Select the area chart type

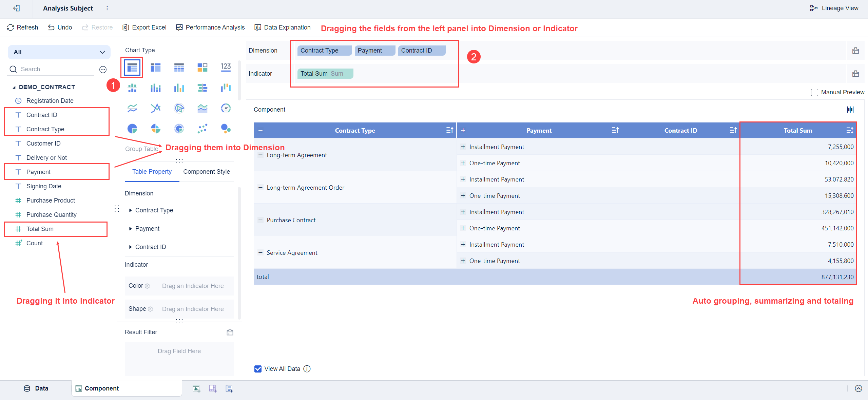pos(202,108)
